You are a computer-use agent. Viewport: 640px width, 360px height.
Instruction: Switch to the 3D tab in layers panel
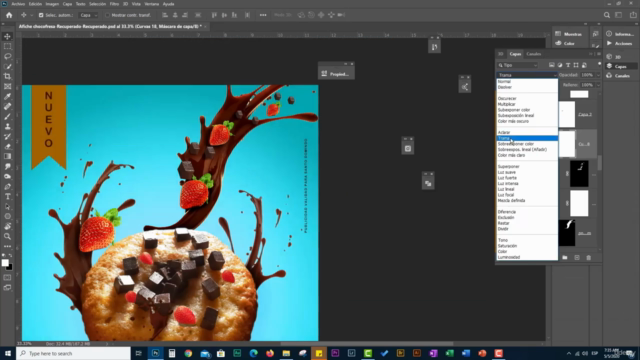click(x=501, y=54)
